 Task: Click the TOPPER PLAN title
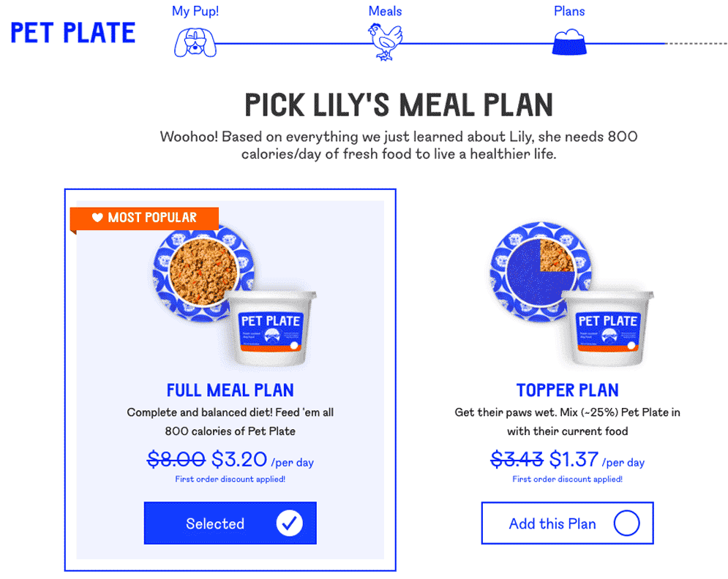(567, 390)
